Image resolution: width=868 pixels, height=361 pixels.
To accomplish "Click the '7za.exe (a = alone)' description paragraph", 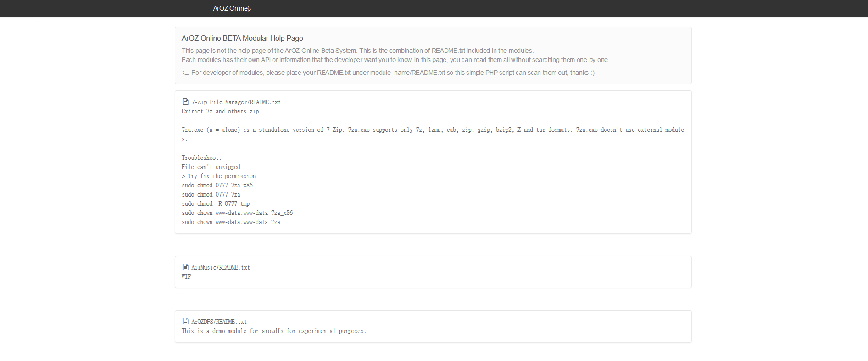I will point(433,130).
